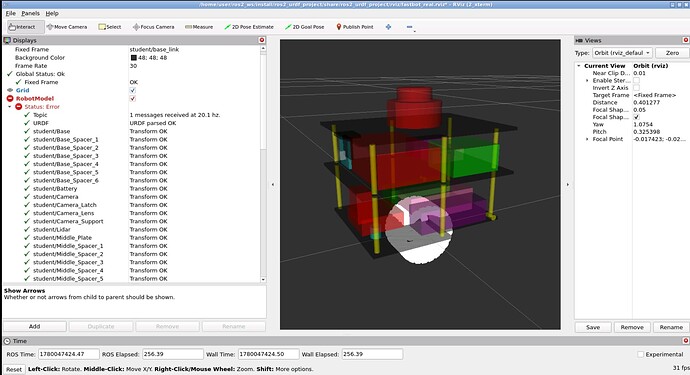This screenshot has width=690, height=375.
Task: Open the view Type dropdown
Action: tap(622, 53)
